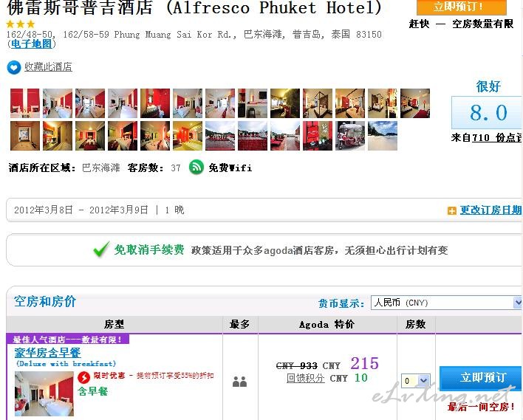Open the 更改订房日期 link

click(x=490, y=210)
